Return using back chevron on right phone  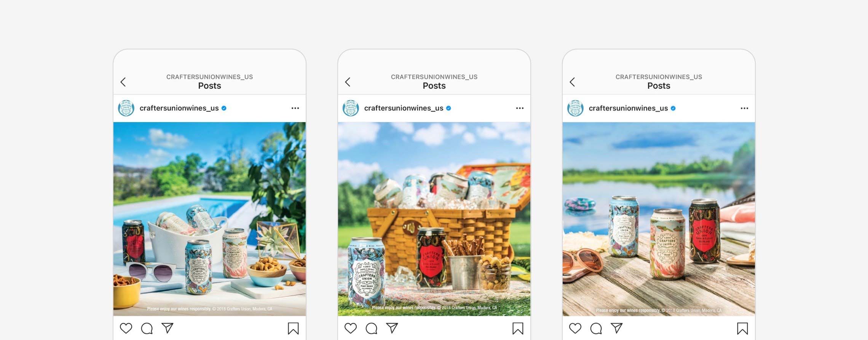point(572,82)
